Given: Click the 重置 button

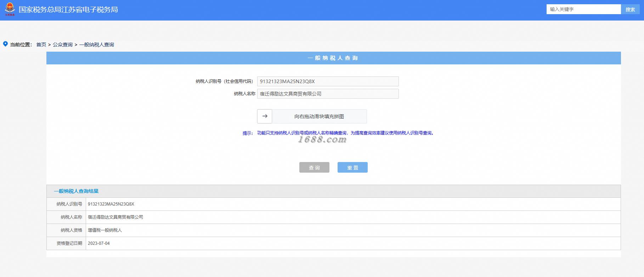Looking at the screenshot, I should point(352,167).
